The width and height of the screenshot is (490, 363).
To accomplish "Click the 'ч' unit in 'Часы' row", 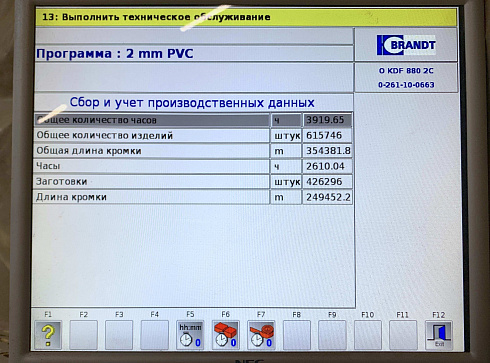I will click(277, 167).
